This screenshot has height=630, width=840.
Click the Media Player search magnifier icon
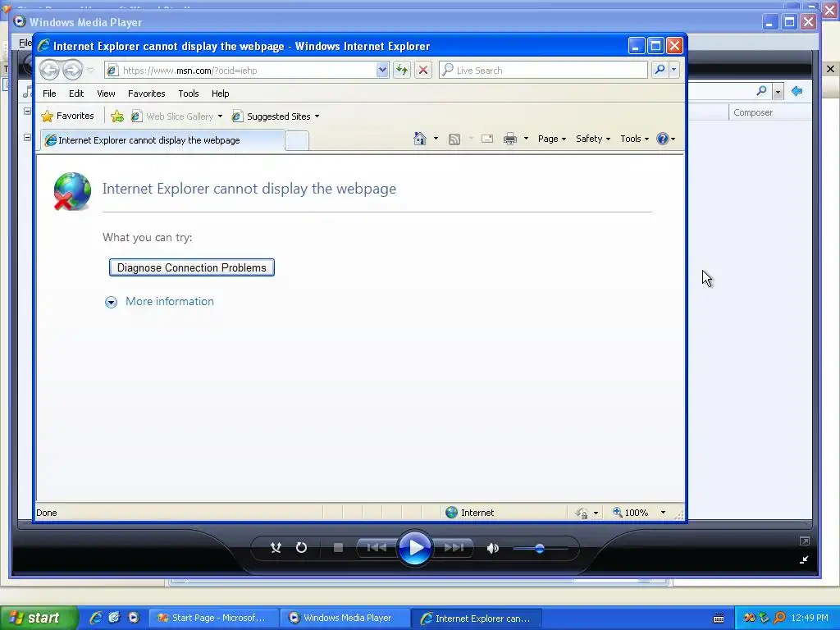click(x=761, y=92)
